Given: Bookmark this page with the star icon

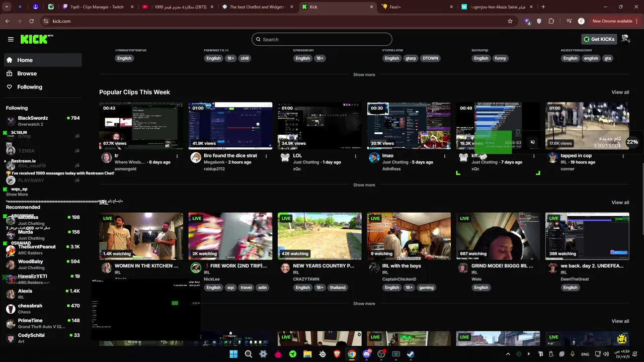Looking at the screenshot, I should pyautogui.click(x=510, y=21).
